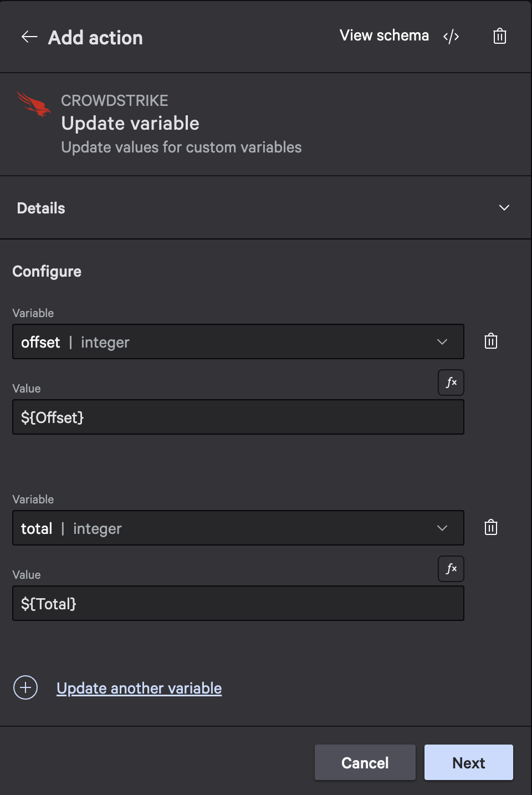Go back using the back arrow
Image resolution: width=532 pixels, height=795 pixels.
pos(28,37)
